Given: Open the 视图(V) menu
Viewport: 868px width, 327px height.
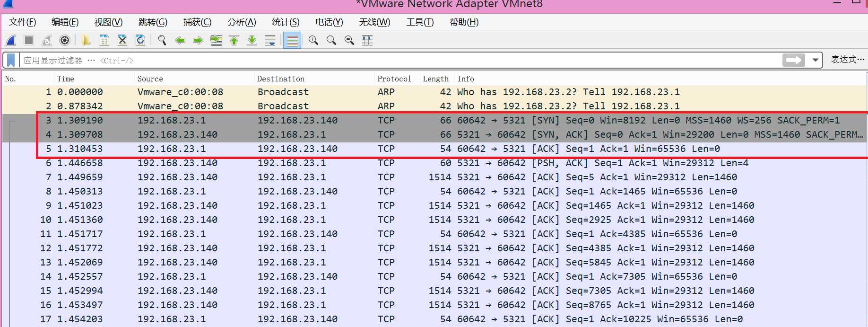Looking at the screenshot, I should [108, 22].
